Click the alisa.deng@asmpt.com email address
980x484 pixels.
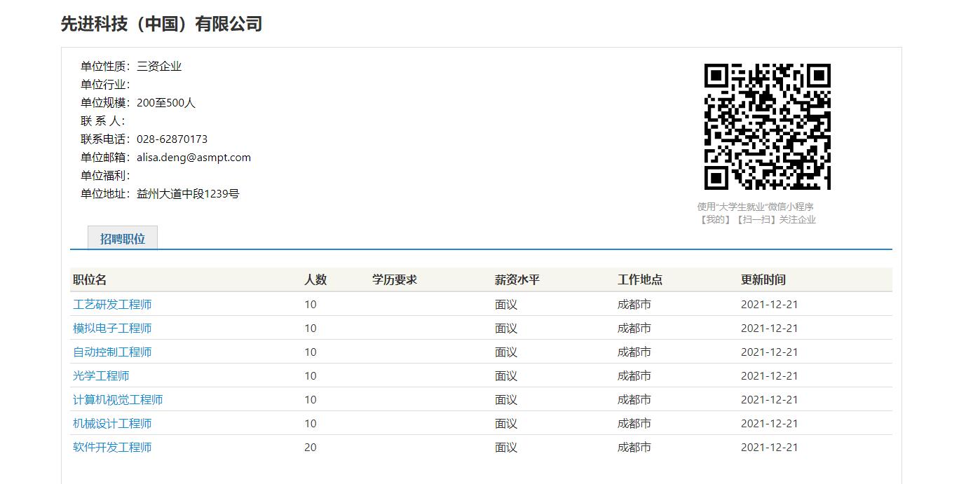tap(193, 158)
